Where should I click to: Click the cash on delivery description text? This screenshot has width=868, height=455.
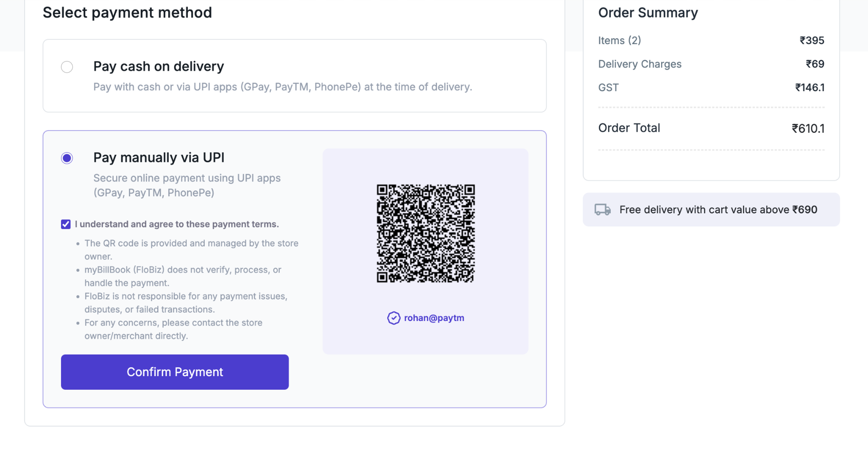click(282, 87)
